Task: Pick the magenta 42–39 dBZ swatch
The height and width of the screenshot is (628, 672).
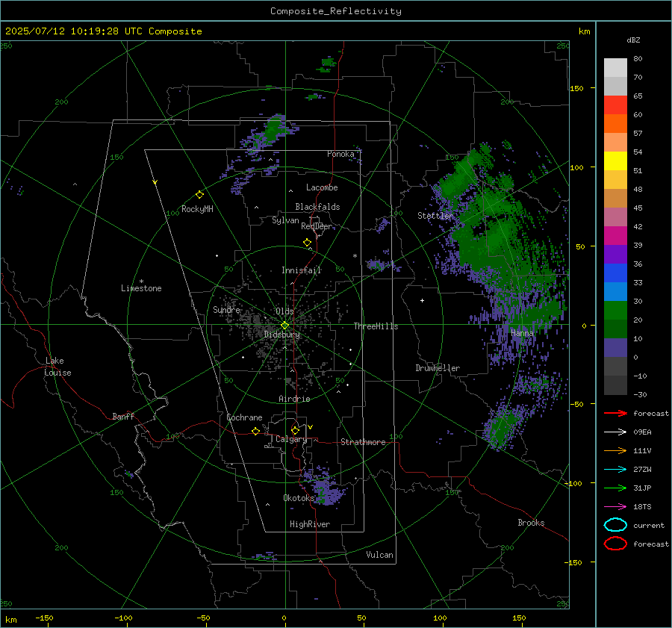Action: (615, 235)
